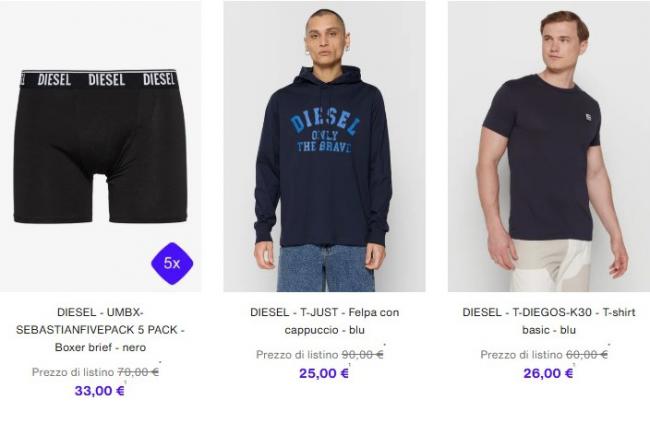Open the black boxer brief product image
Image resolution: width=650 pixels, height=423 pixels.
pos(101,146)
